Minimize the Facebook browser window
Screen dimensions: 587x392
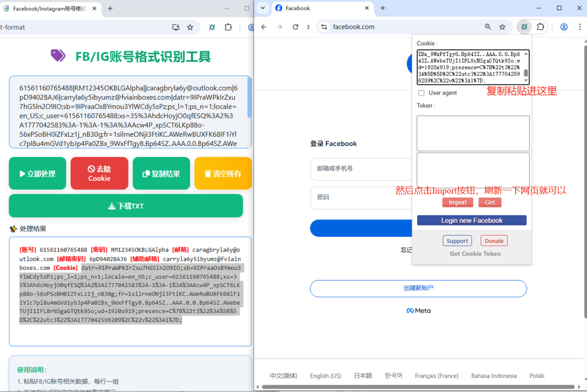coord(539,8)
